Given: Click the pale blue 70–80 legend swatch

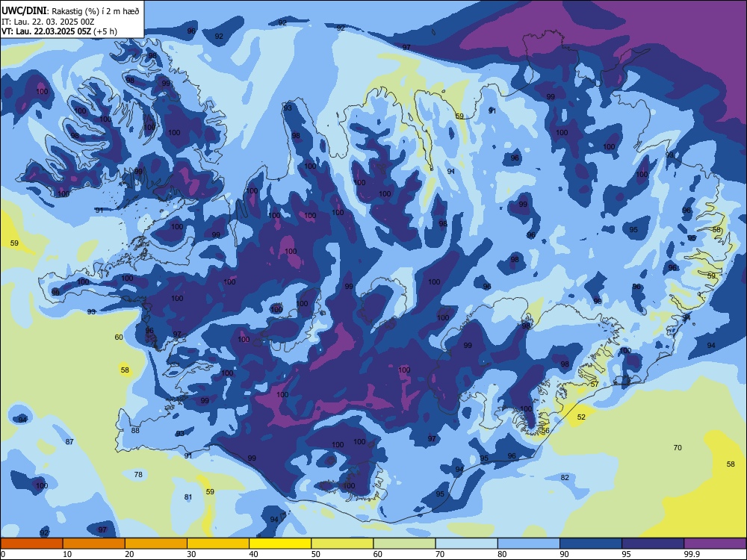Looking at the screenshot, I should click(x=466, y=544).
